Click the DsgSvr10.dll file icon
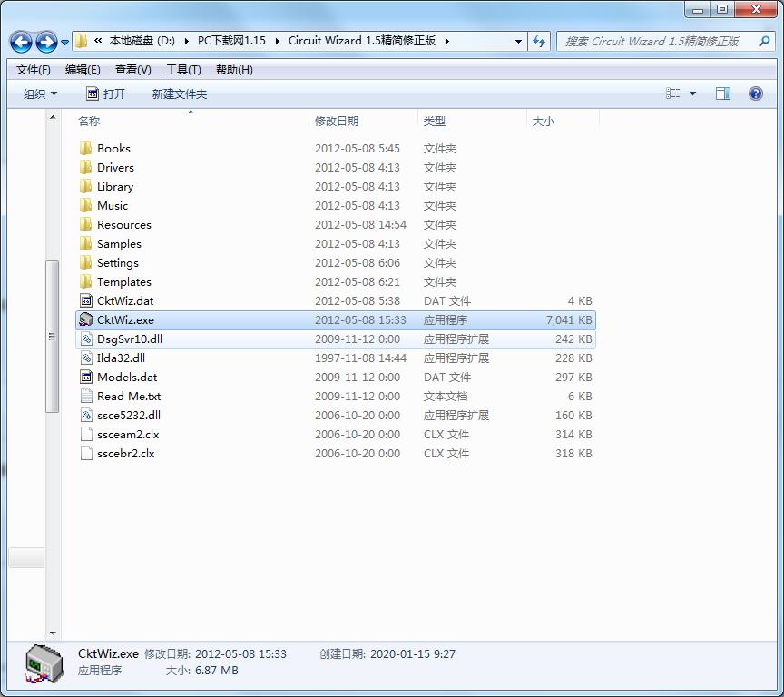The width and height of the screenshot is (784, 697). click(86, 339)
